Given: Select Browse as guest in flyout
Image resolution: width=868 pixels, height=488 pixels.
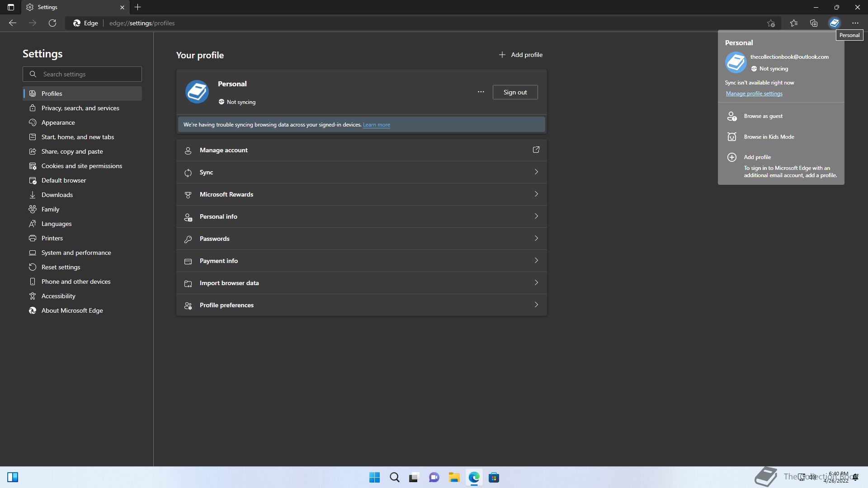Looking at the screenshot, I should (781, 116).
